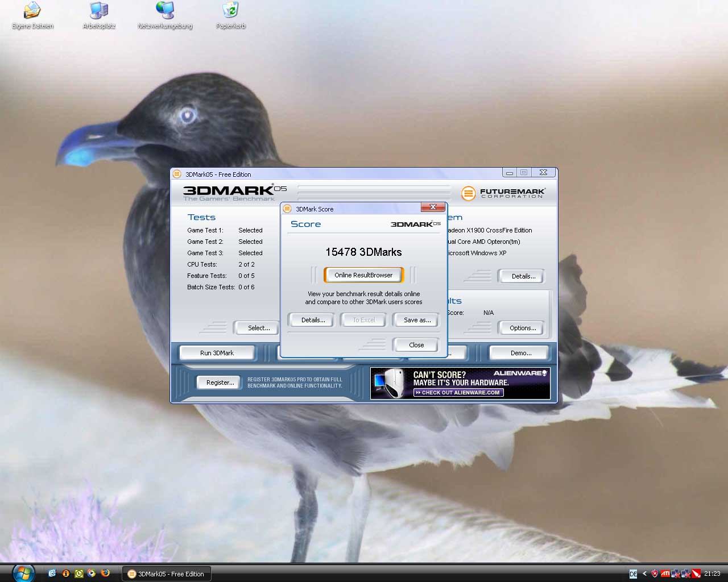The width and height of the screenshot is (728, 582).
Task: Open the Options... button
Action: tap(523, 328)
